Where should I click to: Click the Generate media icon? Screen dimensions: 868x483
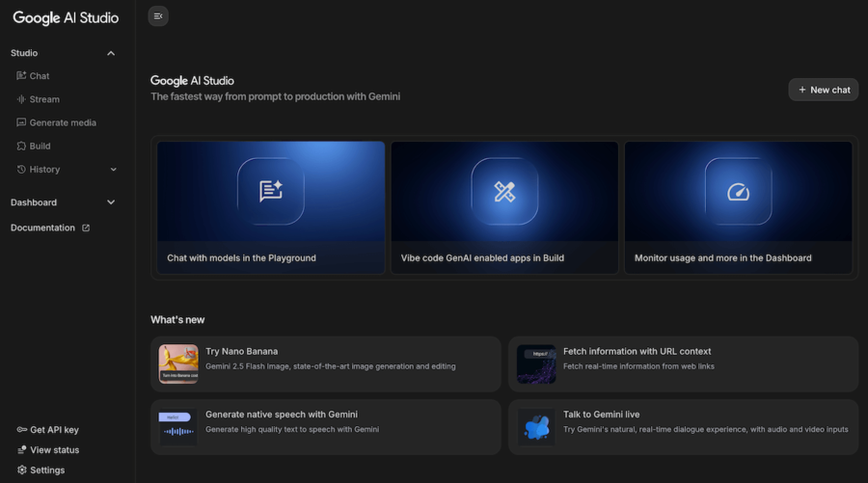[x=21, y=122]
